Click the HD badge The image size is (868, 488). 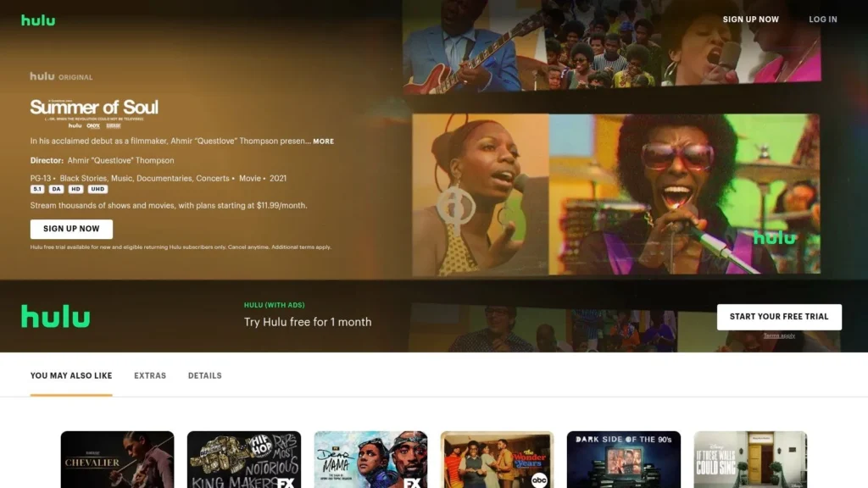pos(75,189)
